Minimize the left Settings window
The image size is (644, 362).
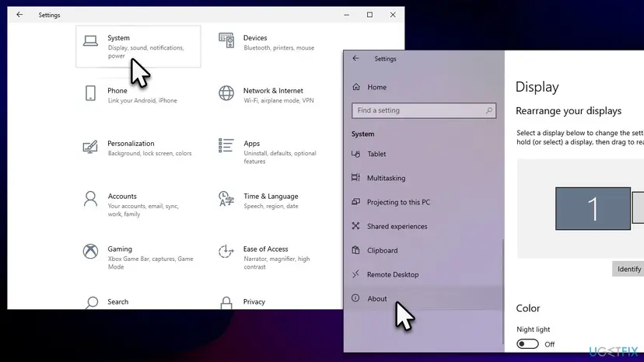point(347,15)
